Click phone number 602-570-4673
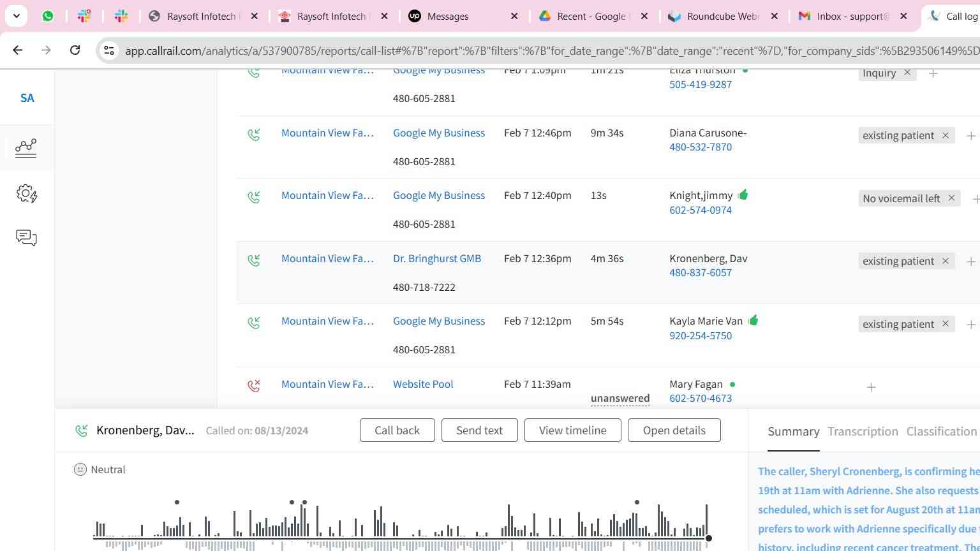 (701, 398)
